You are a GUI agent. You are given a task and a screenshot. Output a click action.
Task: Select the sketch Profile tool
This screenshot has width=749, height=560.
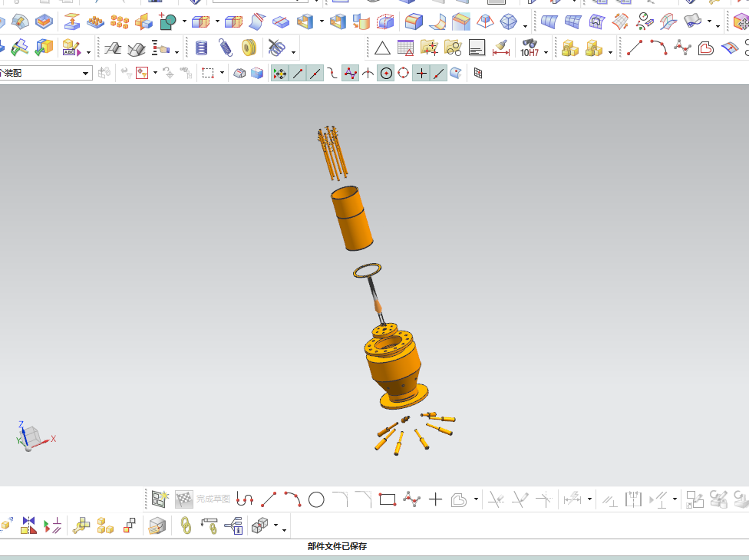pyautogui.click(x=245, y=499)
